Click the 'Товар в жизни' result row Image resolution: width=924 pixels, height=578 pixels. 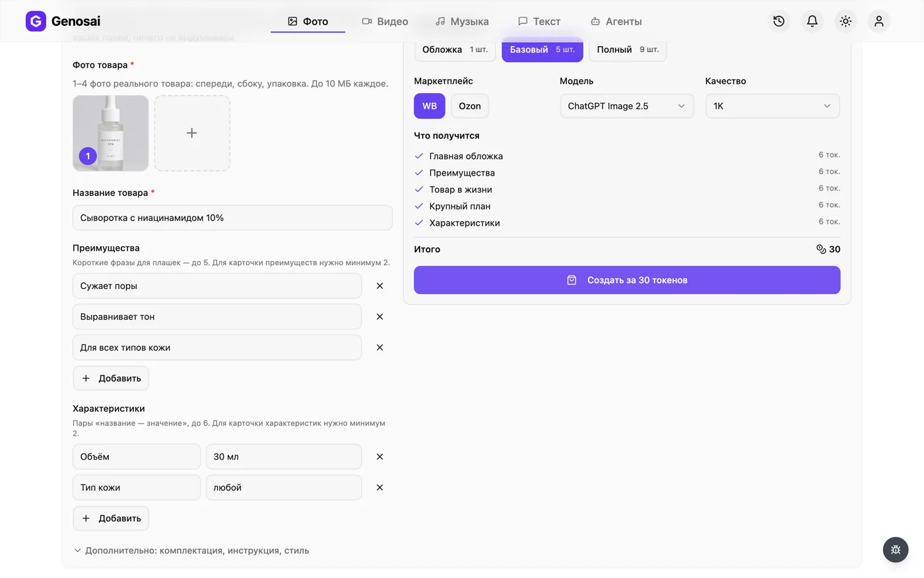[x=627, y=189]
